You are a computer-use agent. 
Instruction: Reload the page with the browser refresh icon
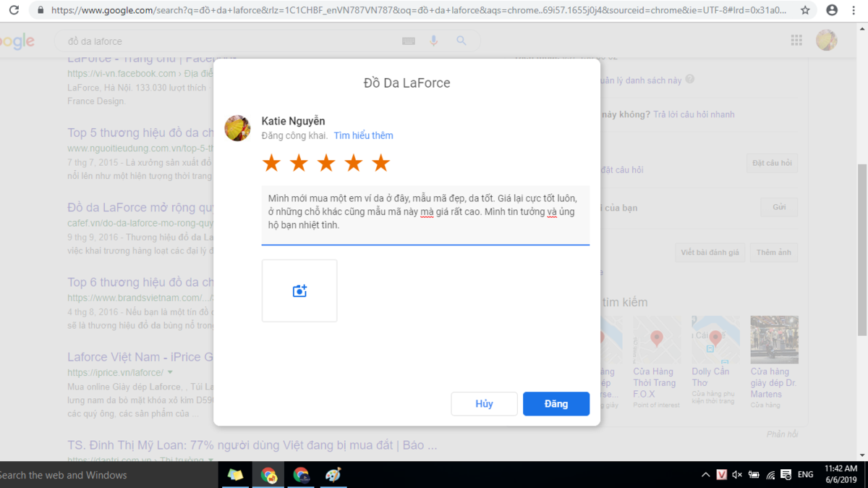pyautogui.click(x=14, y=10)
